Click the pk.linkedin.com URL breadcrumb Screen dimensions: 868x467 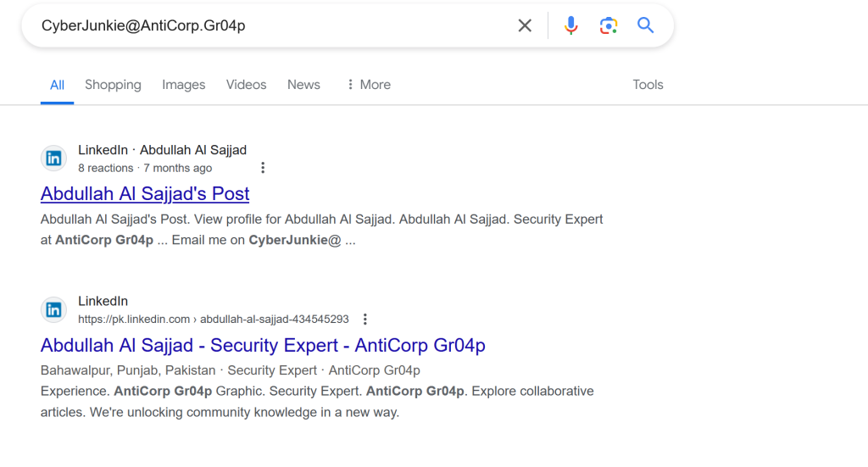[213, 320]
